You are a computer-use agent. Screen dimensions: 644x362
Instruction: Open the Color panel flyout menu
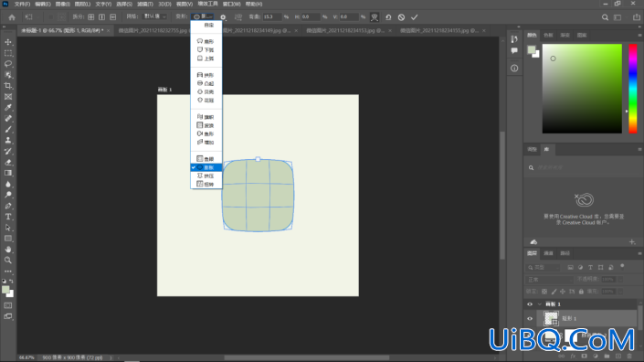639,36
